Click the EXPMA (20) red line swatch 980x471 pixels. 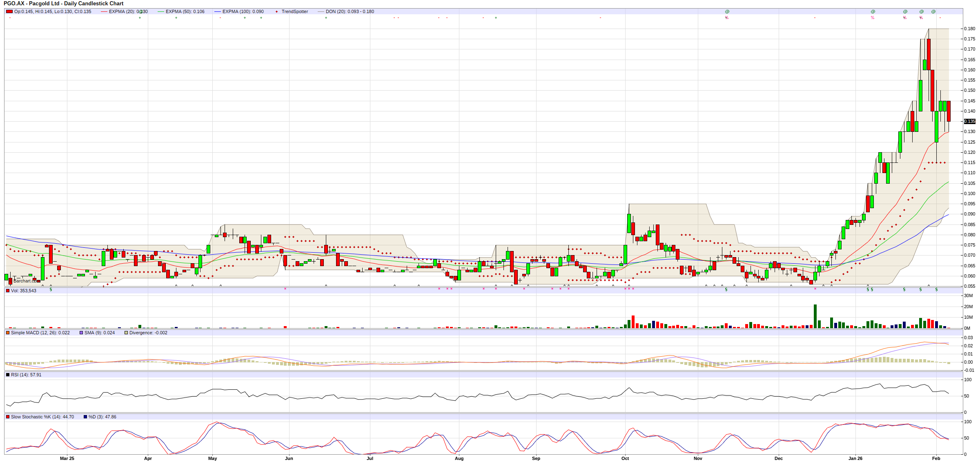(x=104, y=11)
